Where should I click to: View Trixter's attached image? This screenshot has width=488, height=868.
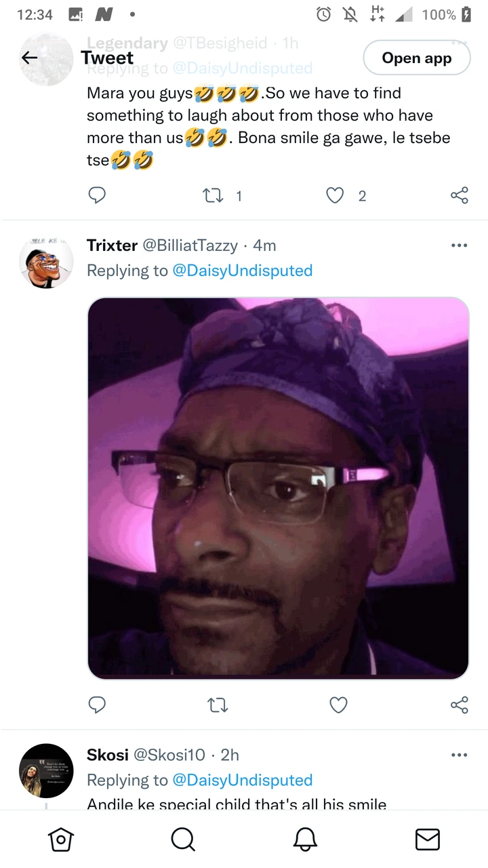pyautogui.click(x=279, y=488)
